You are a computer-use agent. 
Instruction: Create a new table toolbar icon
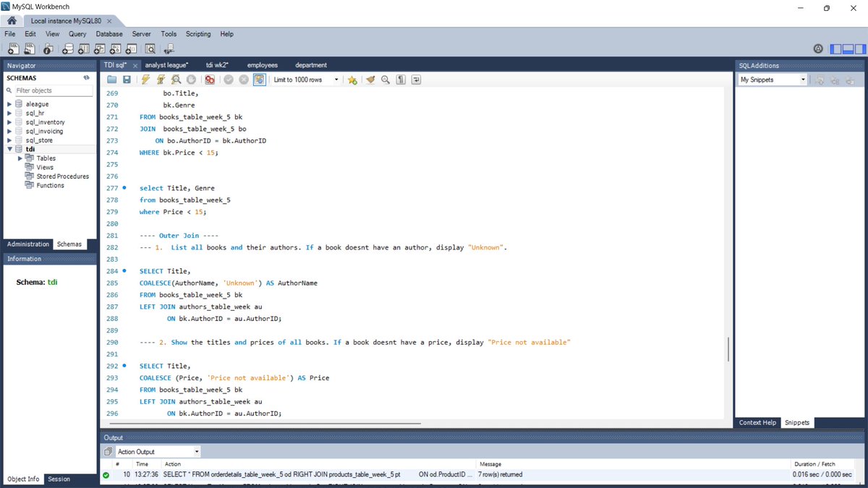[x=83, y=49]
